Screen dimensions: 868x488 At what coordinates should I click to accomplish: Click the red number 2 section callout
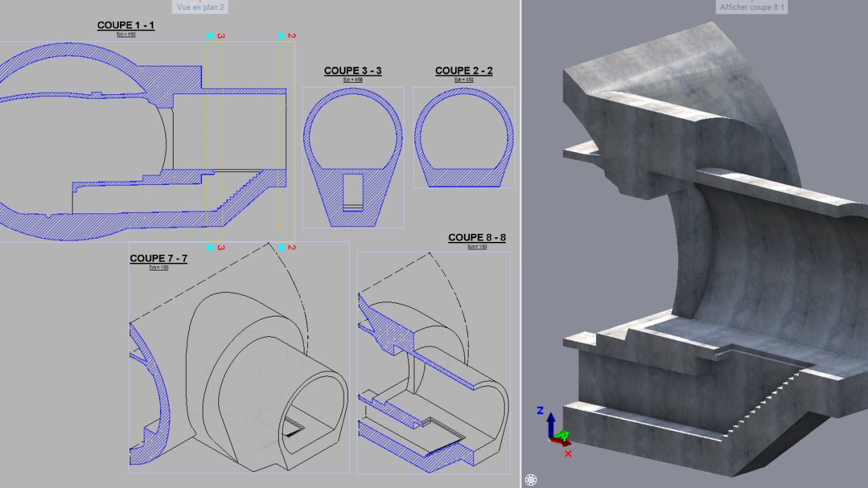[292, 35]
